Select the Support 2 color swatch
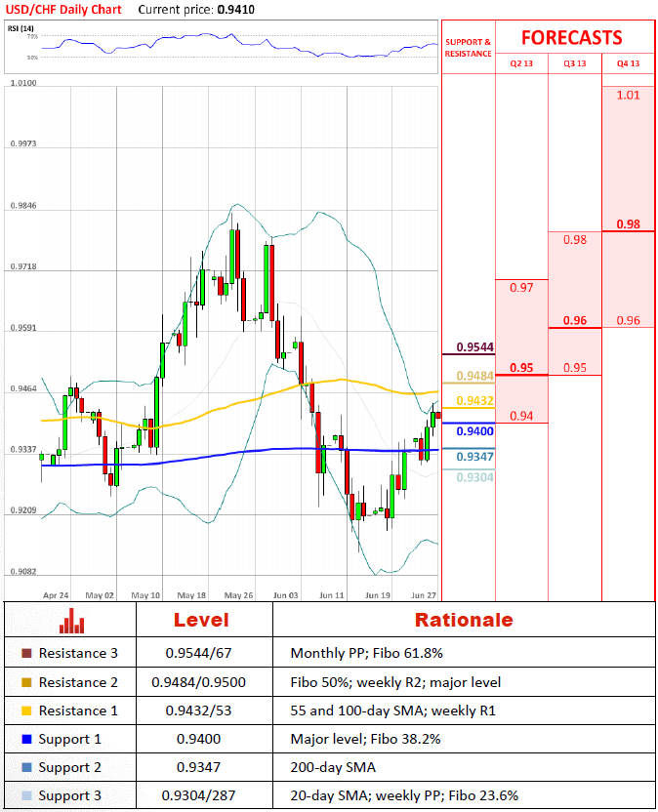658x812 pixels. 27,767
